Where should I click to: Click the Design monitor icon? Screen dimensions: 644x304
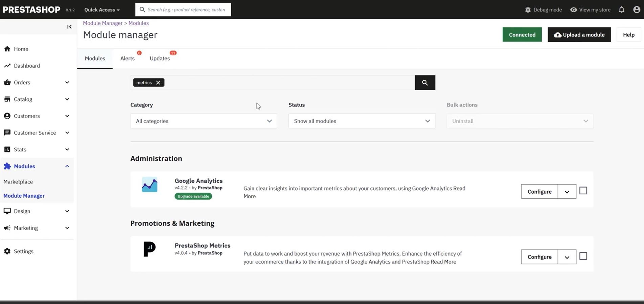[7, 211]
